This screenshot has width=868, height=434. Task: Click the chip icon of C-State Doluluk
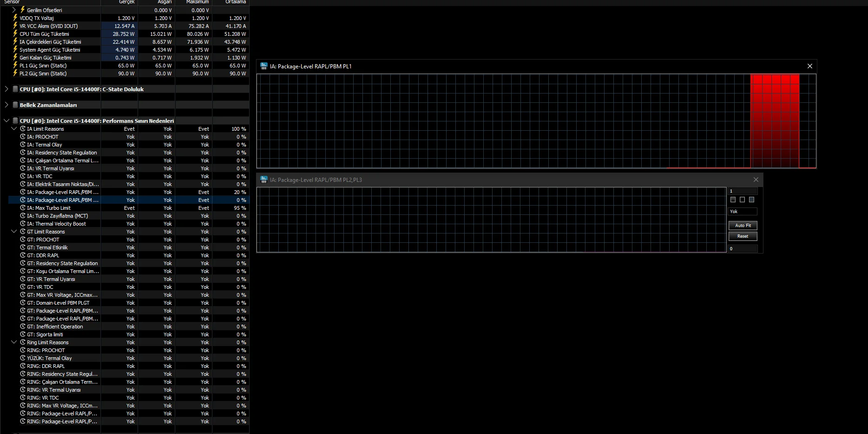(x=15, y=89)
